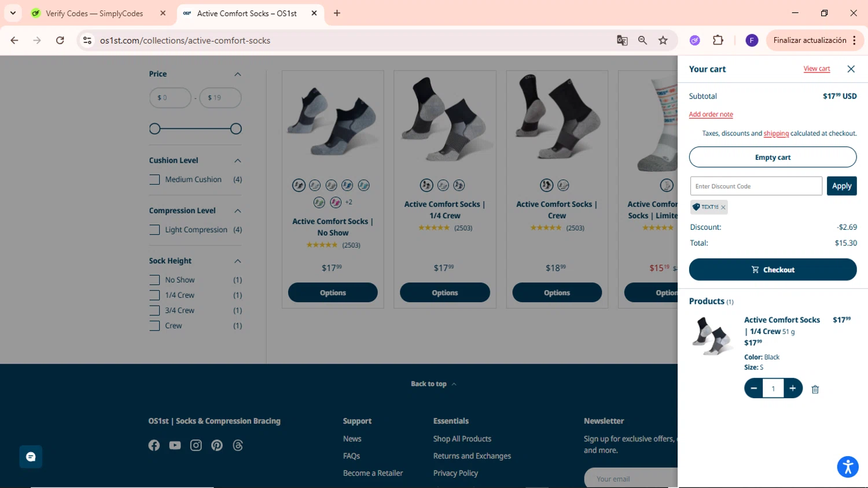Viewport: 868px width, 488px height.
Task: Open Returns and Exchanges footer link
Action: [472, 456]
